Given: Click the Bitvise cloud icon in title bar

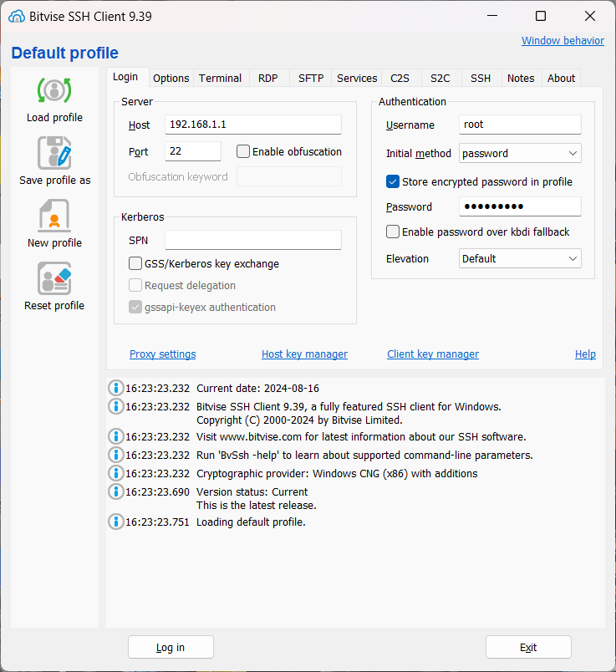Looking at the screenshot, I should pos(17,16).
